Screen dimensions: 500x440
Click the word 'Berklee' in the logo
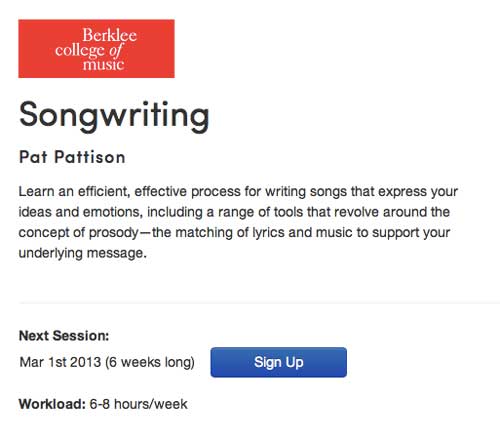(110, 35)
